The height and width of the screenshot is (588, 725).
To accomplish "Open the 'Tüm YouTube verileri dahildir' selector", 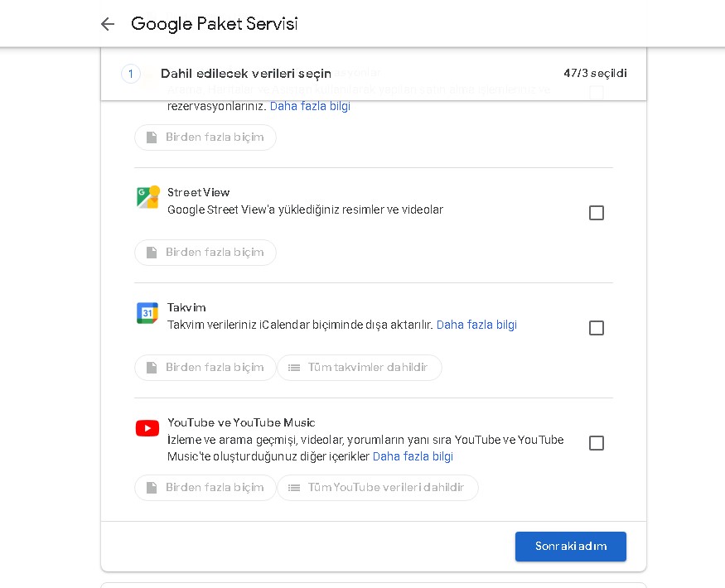I will [378, 488].
